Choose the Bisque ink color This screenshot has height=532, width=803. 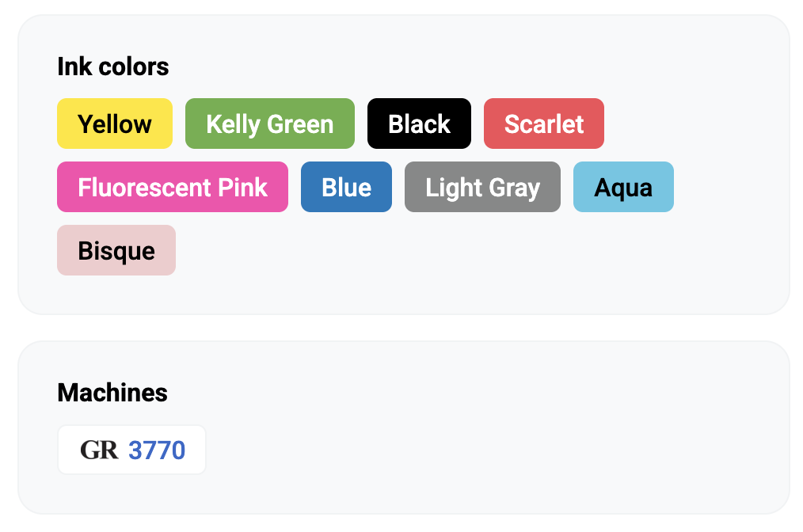pos(116,250)
